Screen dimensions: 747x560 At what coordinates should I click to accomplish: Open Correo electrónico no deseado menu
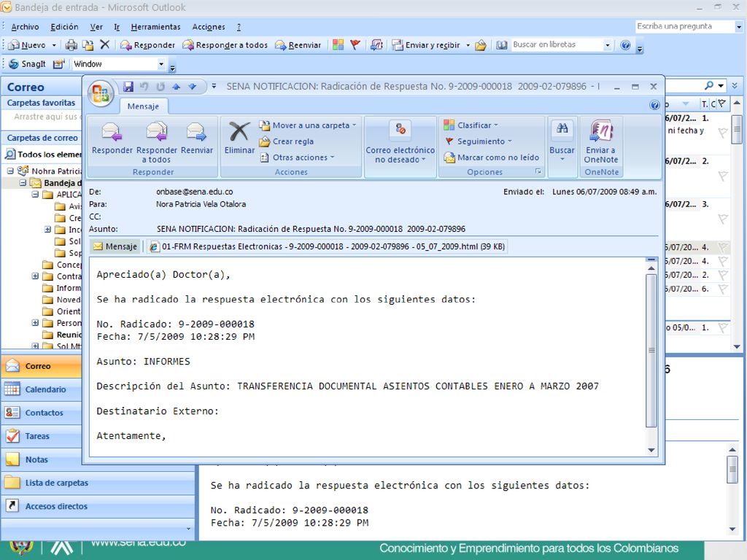(400, 142)
